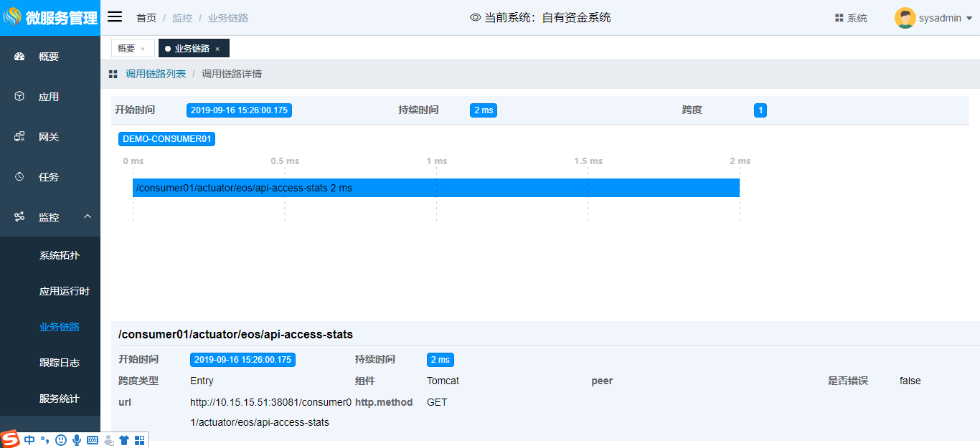
Task: Select 系统拓扑 in the monitoring submenu
Action: pyautogui.click(x=59, y=255)
